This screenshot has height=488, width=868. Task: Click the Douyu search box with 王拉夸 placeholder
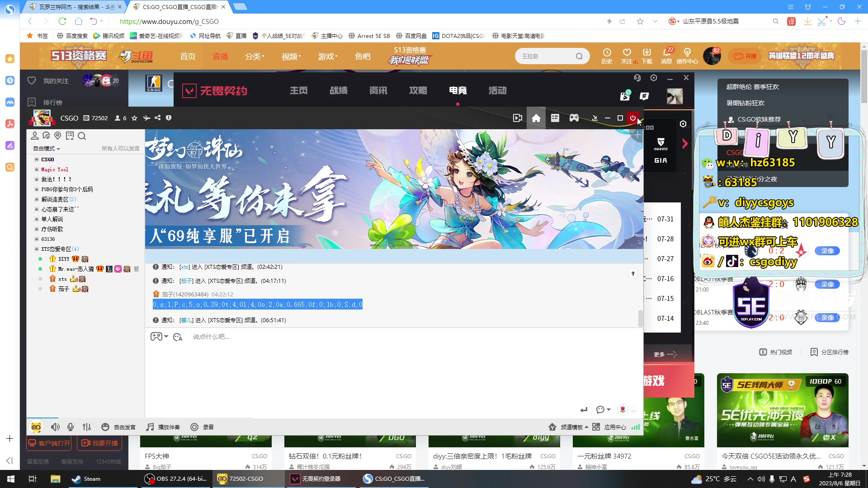[x=552, y=56]
